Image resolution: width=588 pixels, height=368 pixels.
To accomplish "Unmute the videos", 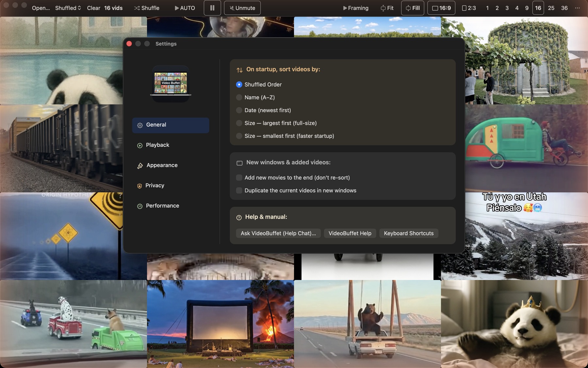I will coord(242,8).
